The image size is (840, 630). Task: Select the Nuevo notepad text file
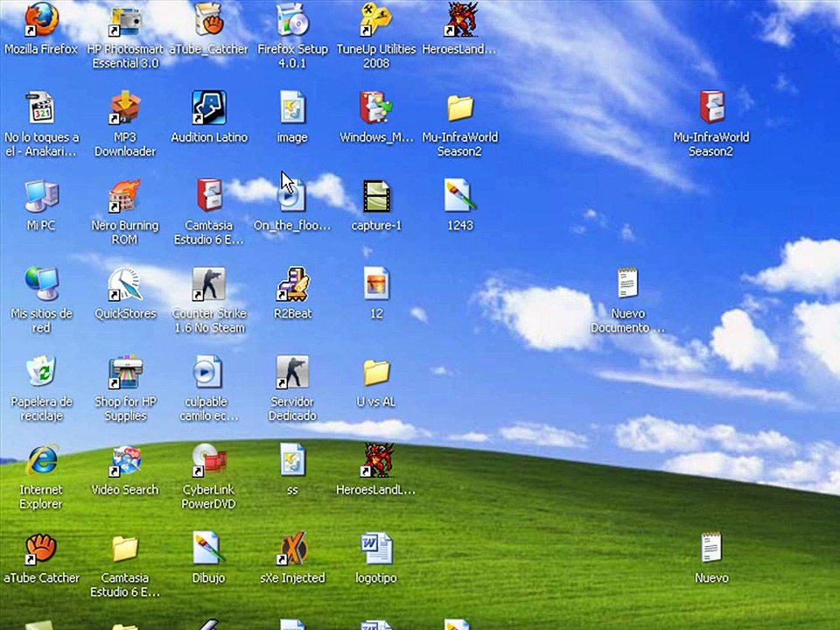click(x=711, y=547)
